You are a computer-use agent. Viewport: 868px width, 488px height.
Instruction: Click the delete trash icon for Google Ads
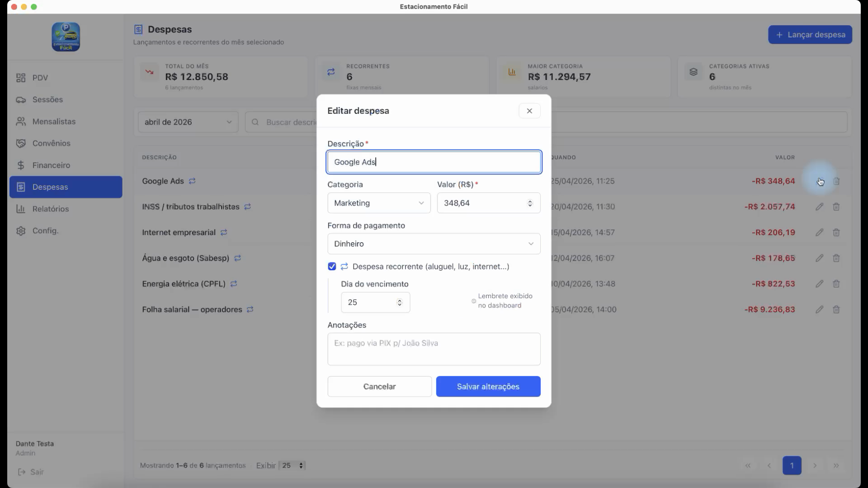tap(836, 181)
